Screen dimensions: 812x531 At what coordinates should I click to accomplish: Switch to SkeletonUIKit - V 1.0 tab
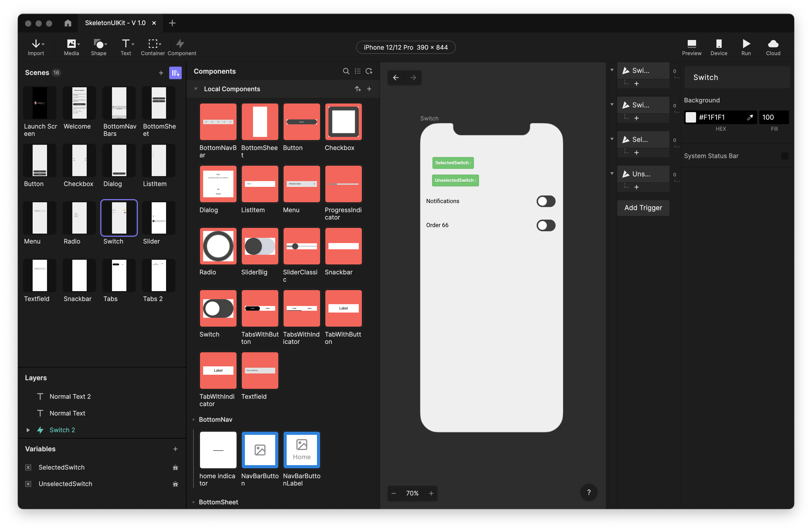pyautogui.click(x=115, y=23)
